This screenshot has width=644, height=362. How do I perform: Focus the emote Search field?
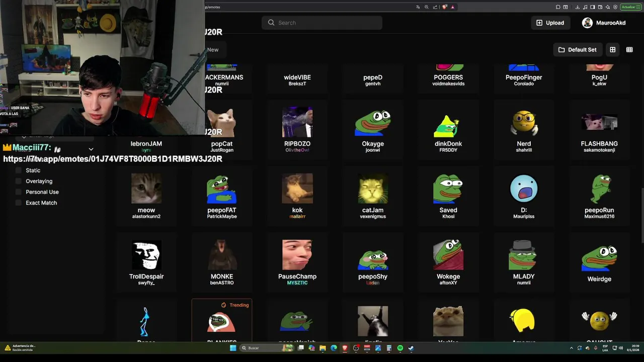click(x=322, y=23)
